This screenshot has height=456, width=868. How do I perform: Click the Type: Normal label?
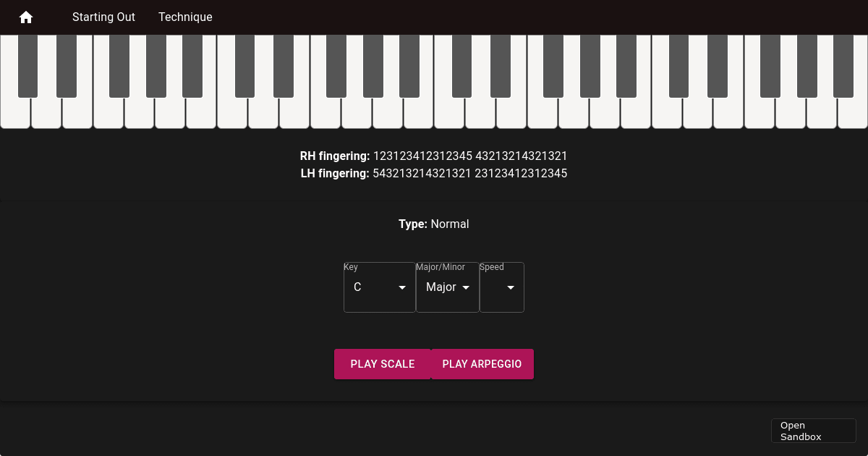click(434, 224)
